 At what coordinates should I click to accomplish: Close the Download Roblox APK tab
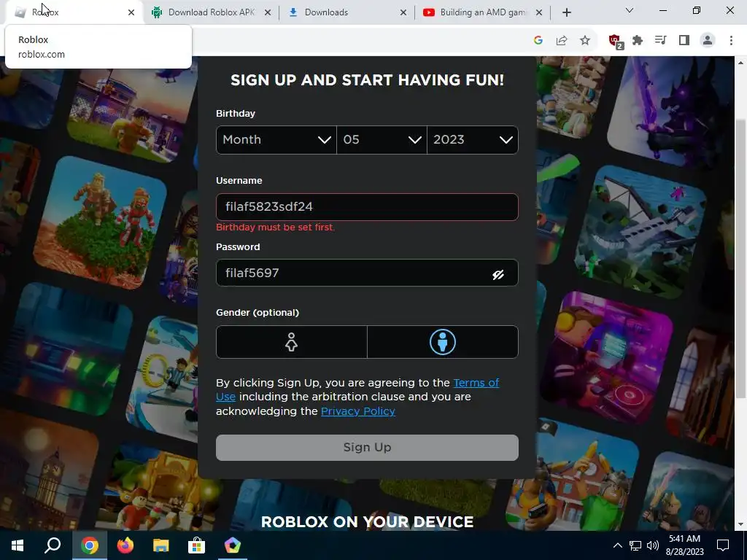pyautogui.click(x=267, y=13)
